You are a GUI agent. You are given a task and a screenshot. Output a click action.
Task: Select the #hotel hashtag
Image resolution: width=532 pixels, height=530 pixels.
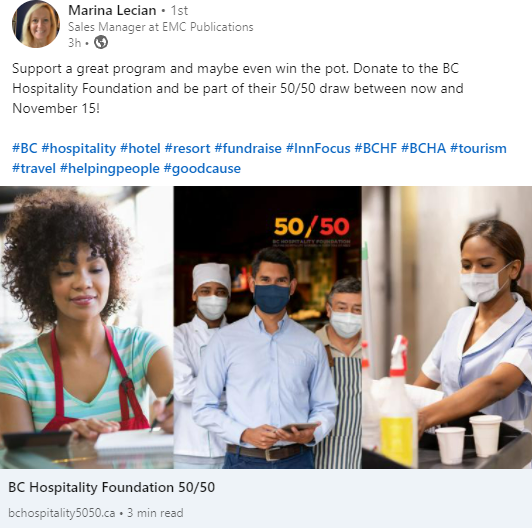[140, 148]
